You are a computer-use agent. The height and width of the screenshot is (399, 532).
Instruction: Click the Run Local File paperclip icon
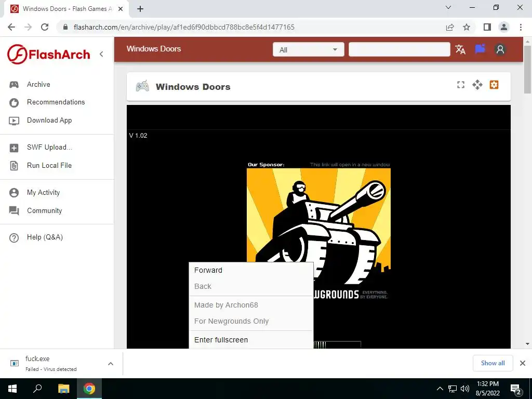click(x=14, y=166)
